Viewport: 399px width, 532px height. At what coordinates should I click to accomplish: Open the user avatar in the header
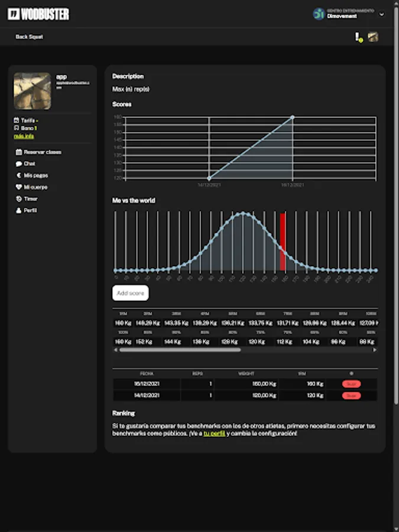(373, 37)
